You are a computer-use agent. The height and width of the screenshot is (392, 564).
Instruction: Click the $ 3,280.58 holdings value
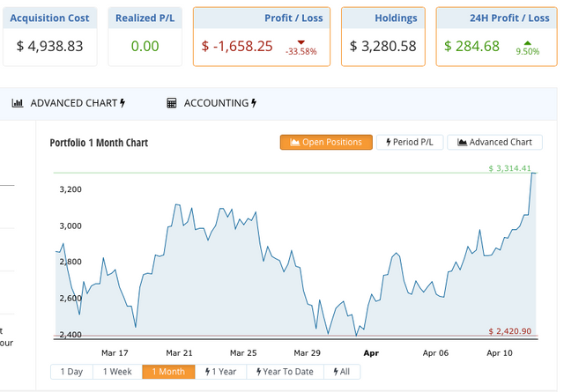[383, 46]
